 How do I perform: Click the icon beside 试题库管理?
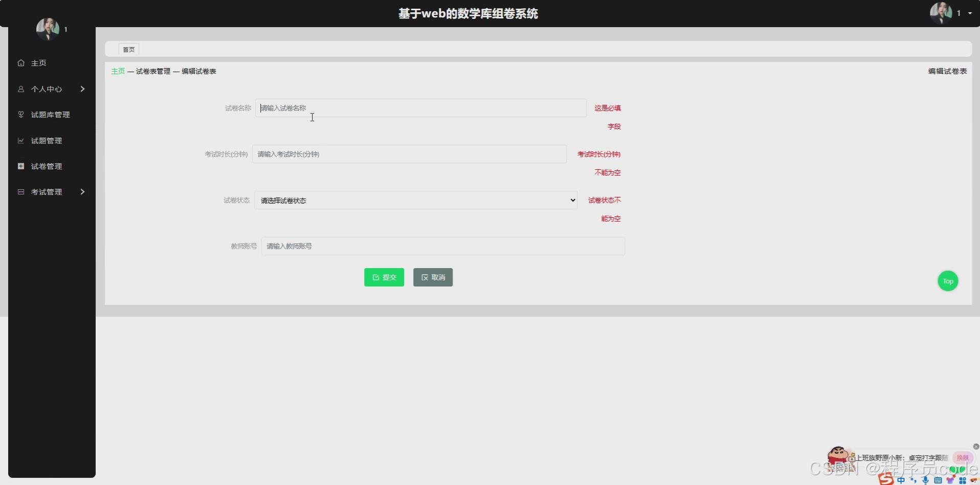[21, 115]
